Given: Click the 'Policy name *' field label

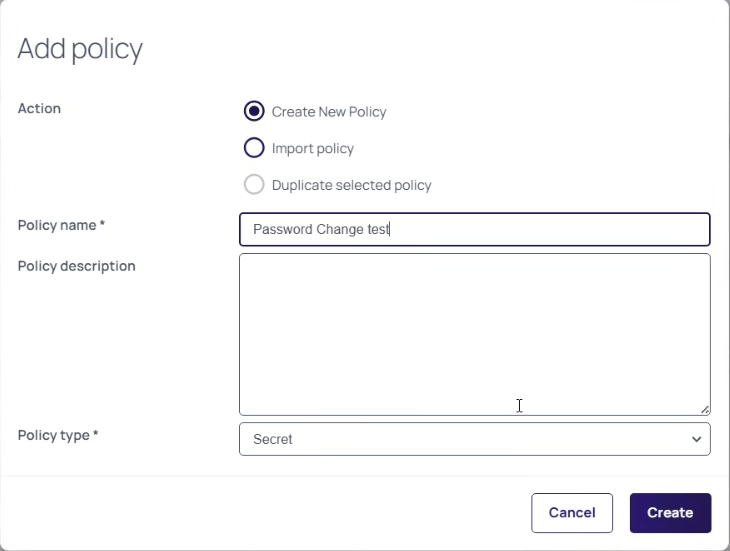Looking at the screenshot, I should 61,225.
